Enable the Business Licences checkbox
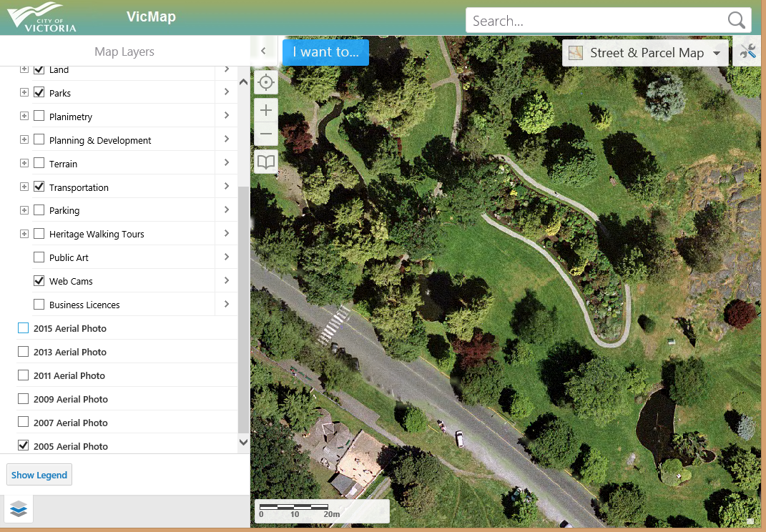The image size is (766, 532). coord(39,305)
